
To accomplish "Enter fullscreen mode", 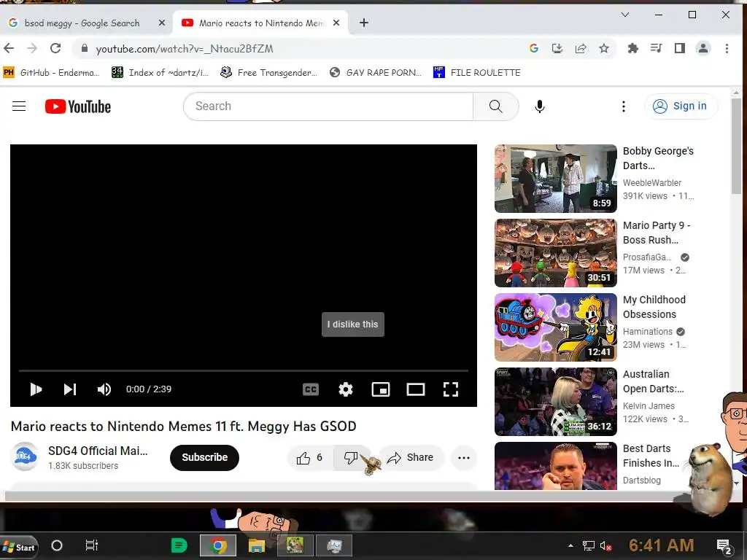I will 451,389.
